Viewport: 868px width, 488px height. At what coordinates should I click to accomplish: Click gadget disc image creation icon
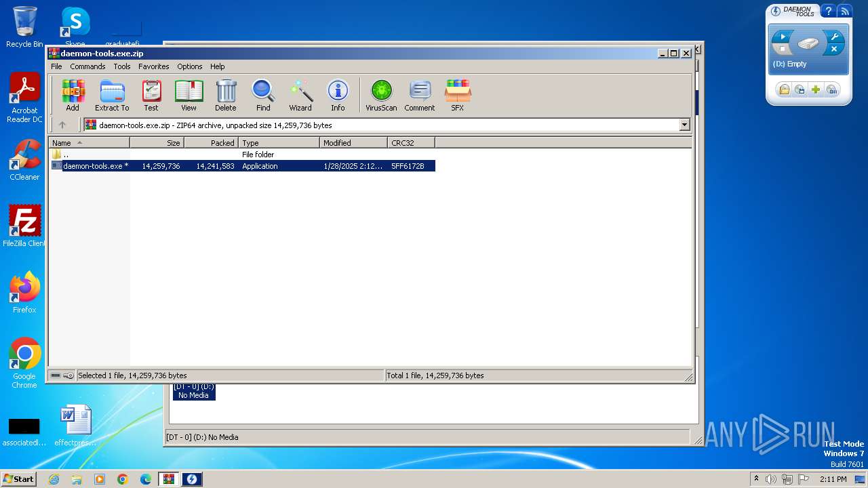800,89
